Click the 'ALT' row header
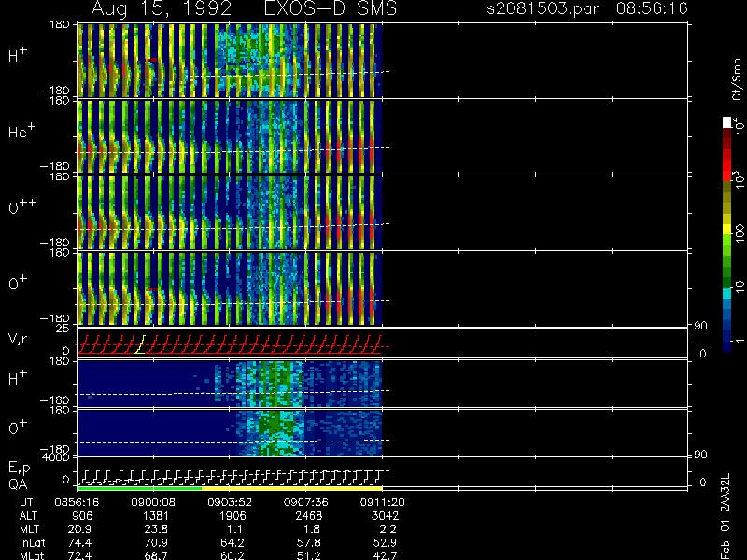The image size is (747, 560). (x=28, y=516)
